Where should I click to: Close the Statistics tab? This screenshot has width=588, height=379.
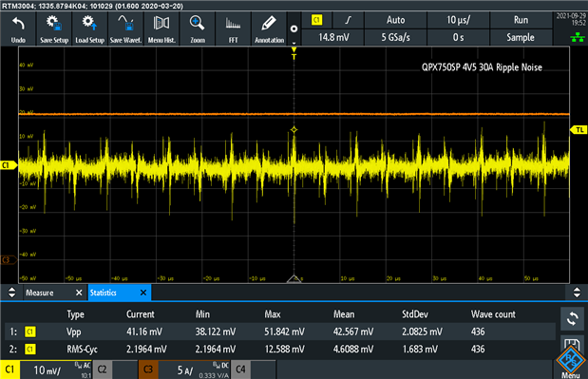[x=143, y=293]
